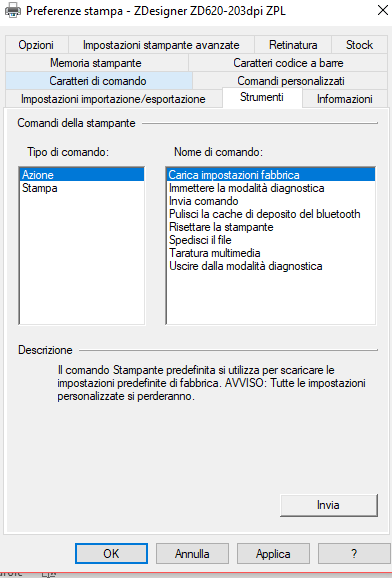This screenshot has height=578, width=392.
Task: Select Stampa in command type list
Action: tap(81, 188)
